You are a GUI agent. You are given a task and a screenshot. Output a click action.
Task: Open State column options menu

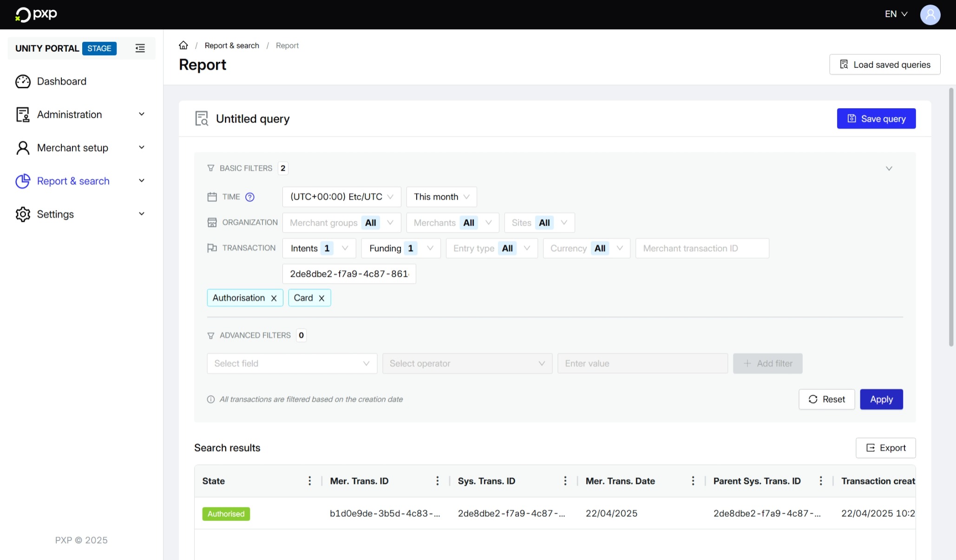(x=309, y=481)
